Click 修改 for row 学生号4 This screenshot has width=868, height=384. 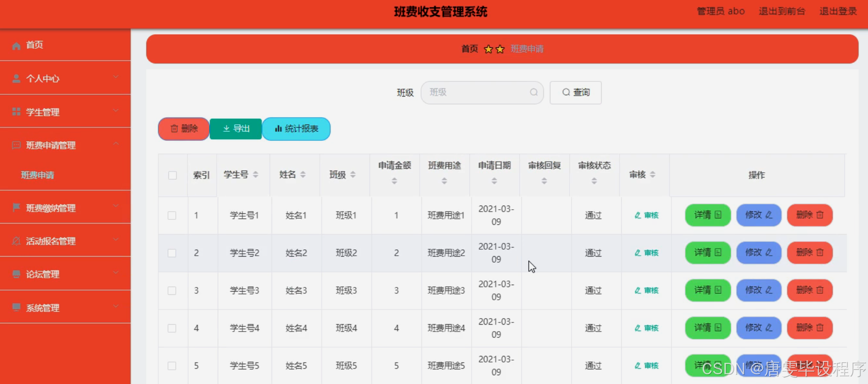point(759,328)
